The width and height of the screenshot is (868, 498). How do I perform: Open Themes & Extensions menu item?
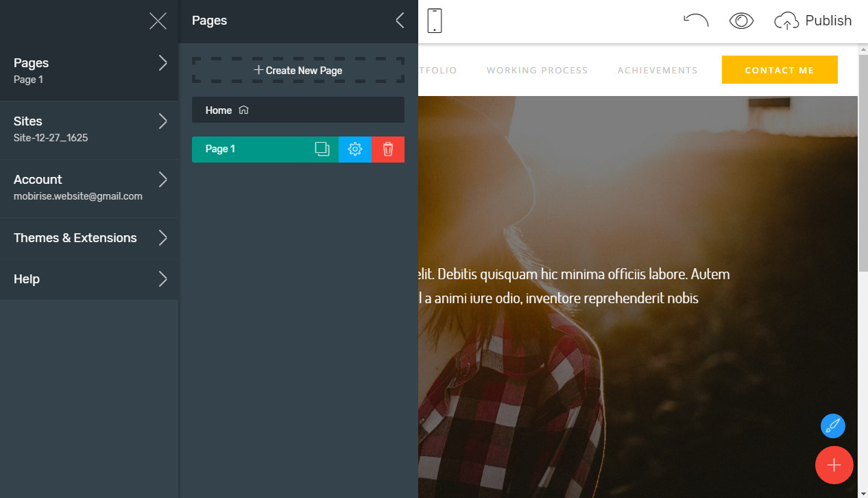(89, 238)
